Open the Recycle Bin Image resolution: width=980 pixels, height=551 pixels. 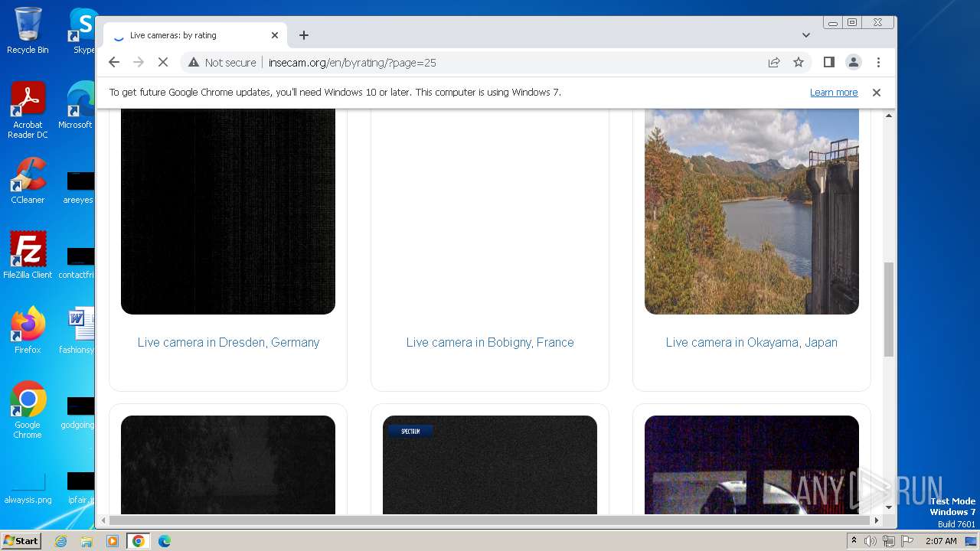click(x=28, y=31)
